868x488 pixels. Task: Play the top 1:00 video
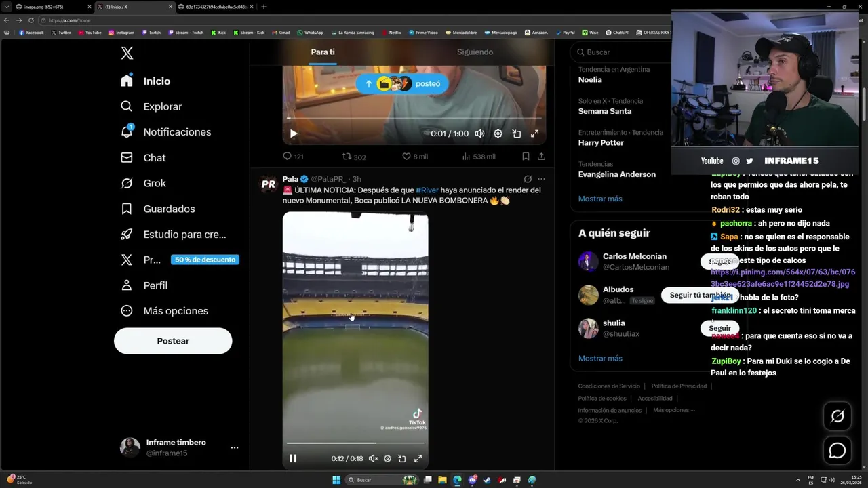[294, 134]
